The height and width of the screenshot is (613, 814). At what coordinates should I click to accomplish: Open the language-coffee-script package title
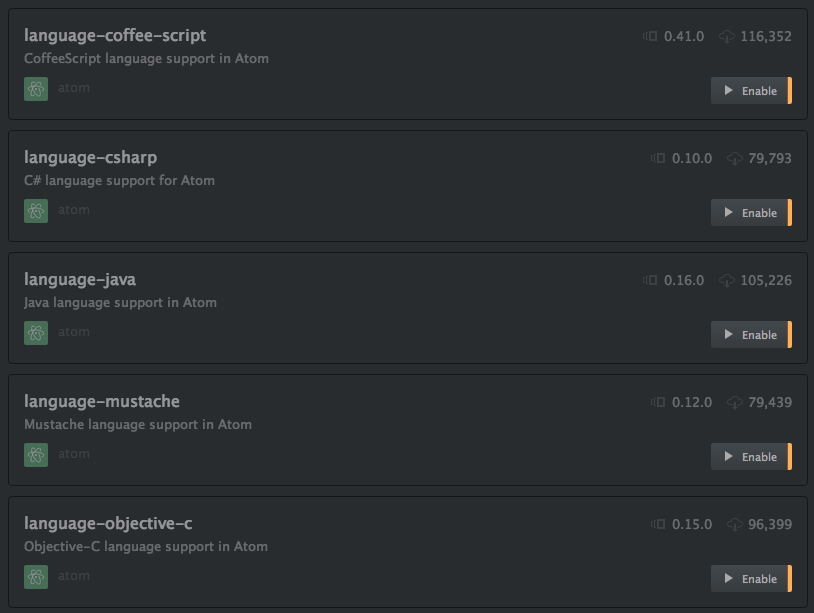[115, 35]
